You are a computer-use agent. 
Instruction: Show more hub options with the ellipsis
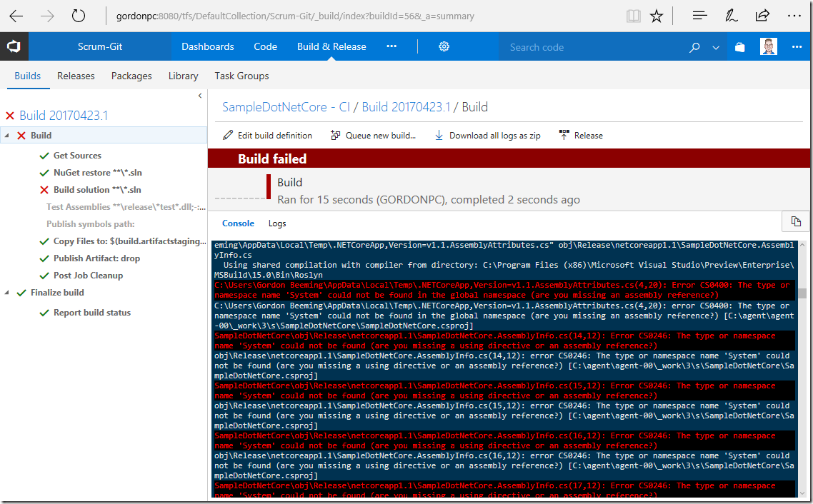coord(391,46)
